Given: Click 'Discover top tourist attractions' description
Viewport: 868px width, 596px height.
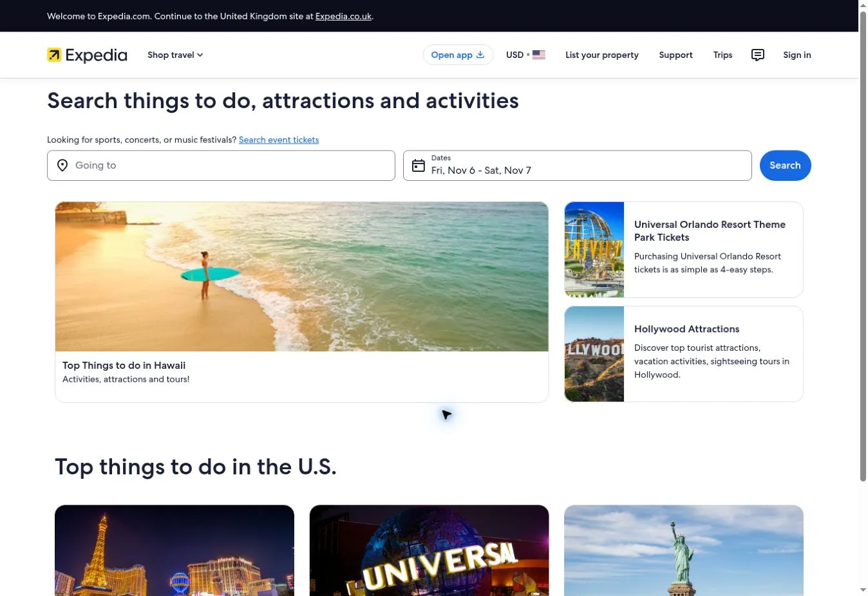Looking at the screenshot, I should tap(712, 361).
